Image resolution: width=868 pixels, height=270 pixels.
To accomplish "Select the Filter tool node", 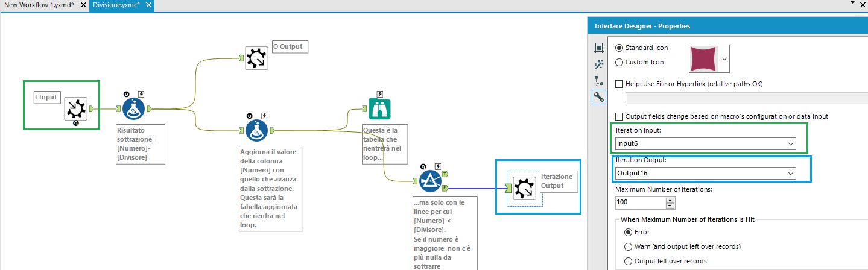I will click(430, 180).
